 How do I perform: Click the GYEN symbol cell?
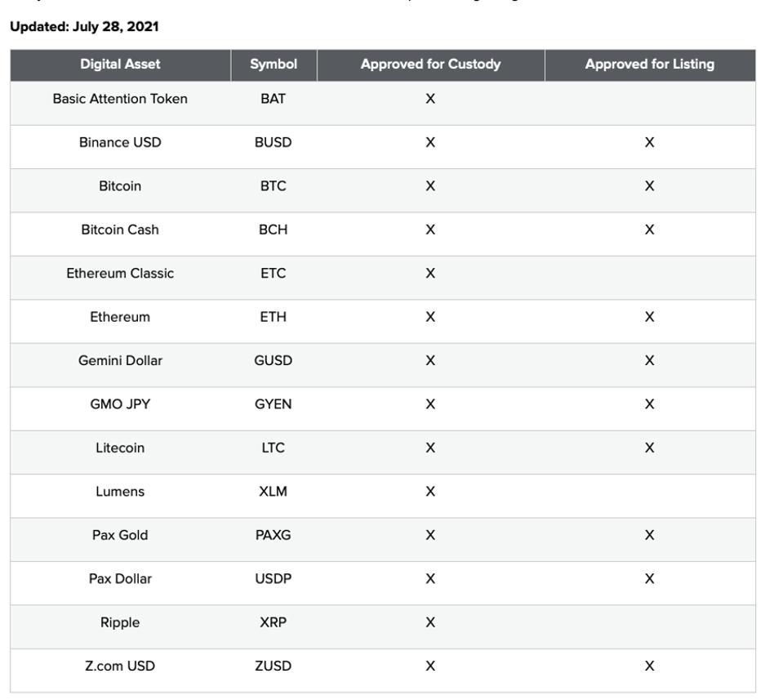pos(273,404)
